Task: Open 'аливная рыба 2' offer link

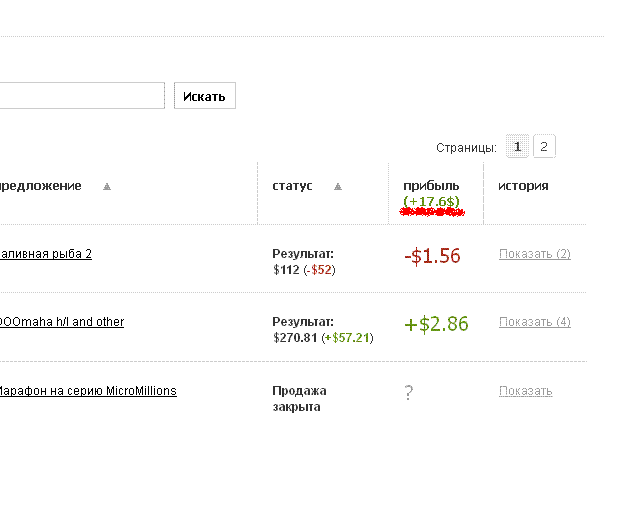Action: pyautogui.click(x=46, y=254)
